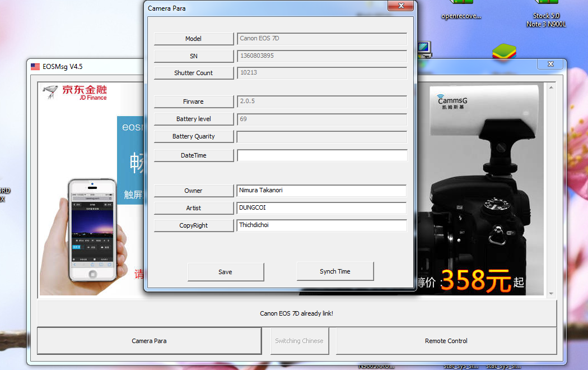Select the computer monitor desktop icon
This screenshot has height=370, width=588.
point(424,49)
